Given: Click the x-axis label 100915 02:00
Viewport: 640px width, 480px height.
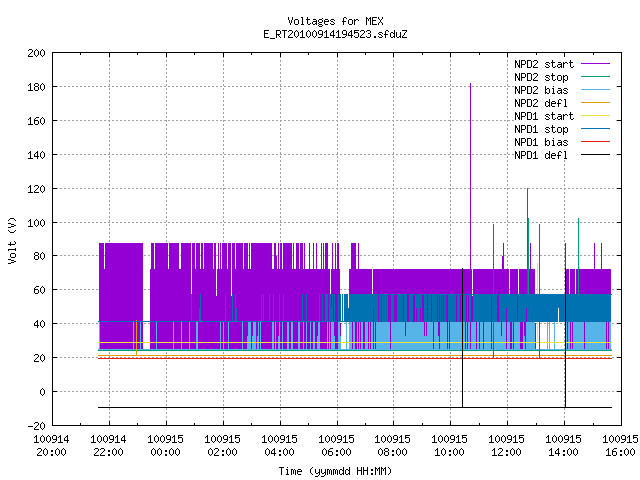Looking at the screenshot, I should pos(222,446).
